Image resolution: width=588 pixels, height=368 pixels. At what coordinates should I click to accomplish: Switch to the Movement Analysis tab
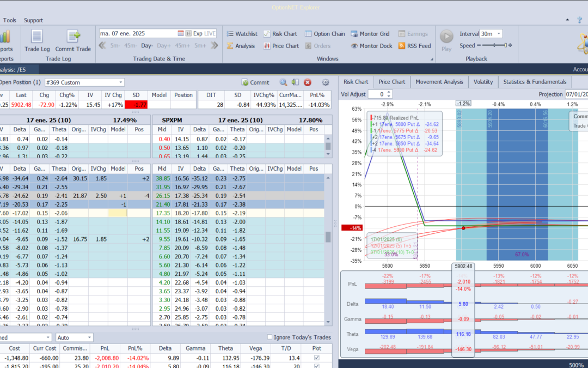pos(439,82)
